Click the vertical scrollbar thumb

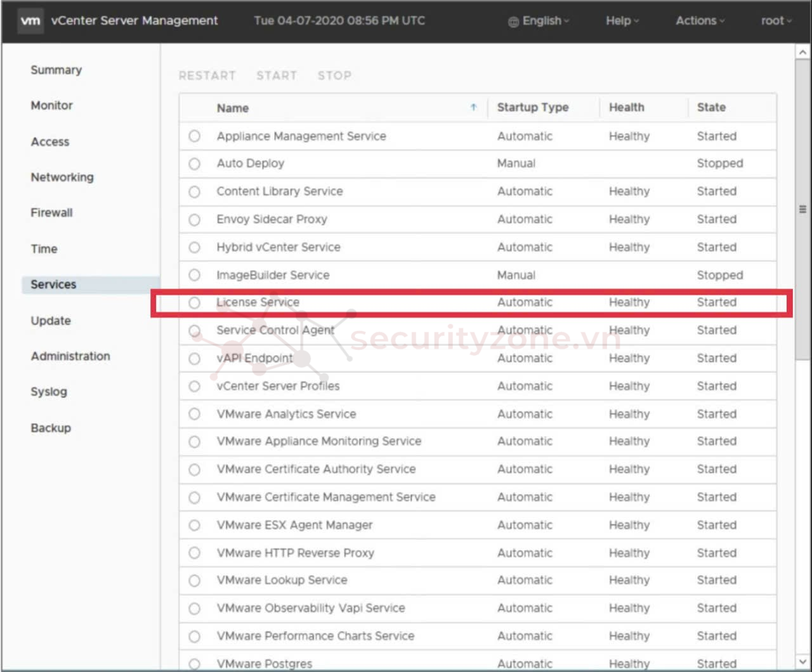tap(802, 209)
